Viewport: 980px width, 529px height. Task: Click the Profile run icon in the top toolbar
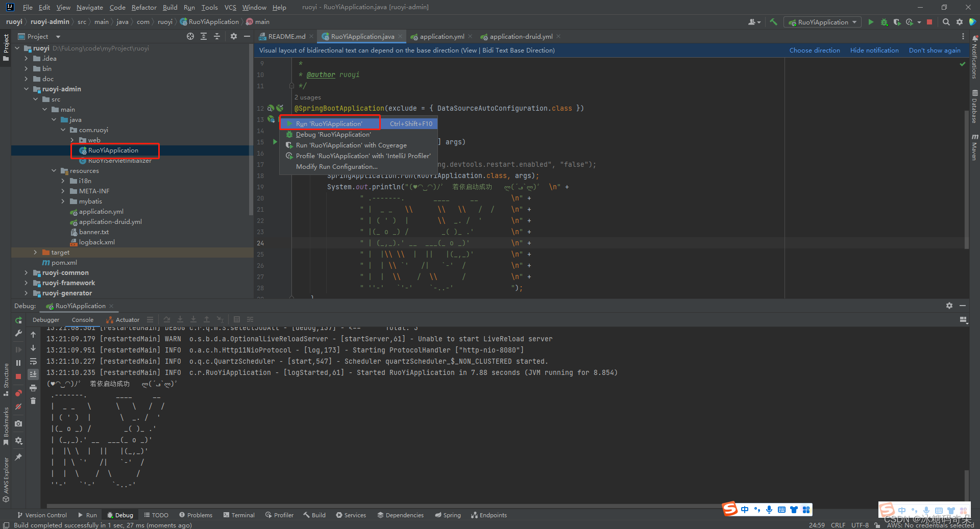[x=909, y=22]
